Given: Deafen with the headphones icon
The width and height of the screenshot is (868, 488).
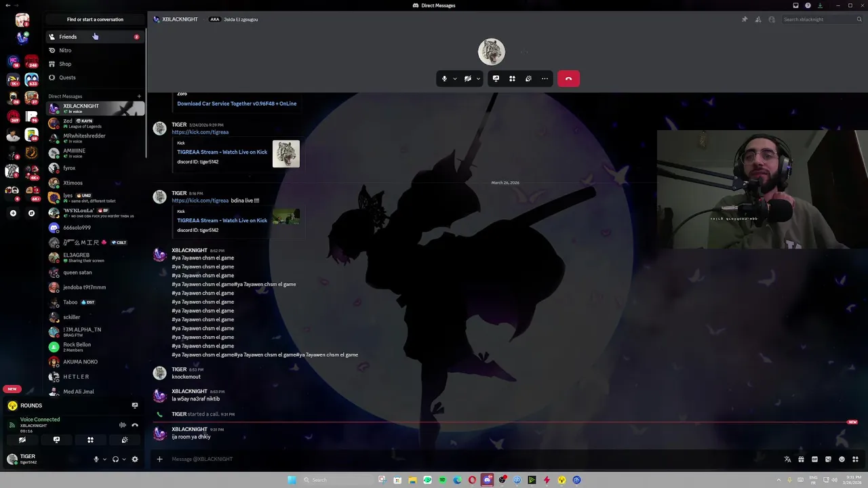Looking at the screenshot, I should pos(115,460).
